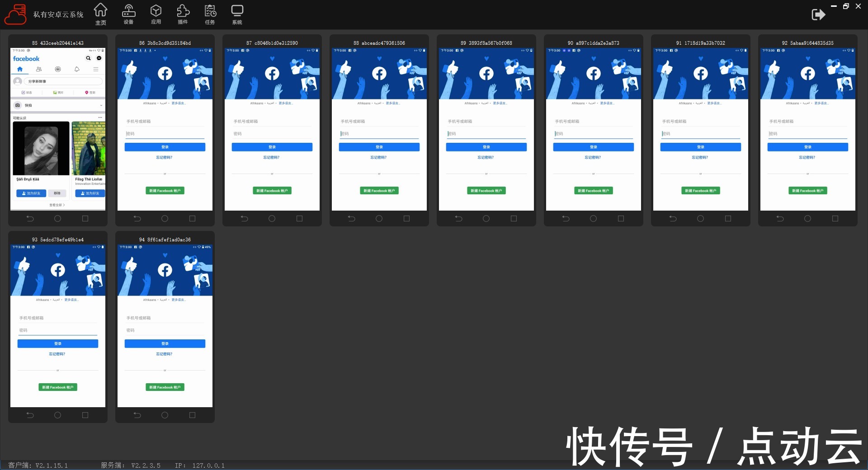Screen dimensions: 868x470
Task: Click 登录 login button on device 93
Action: [58, 343]
